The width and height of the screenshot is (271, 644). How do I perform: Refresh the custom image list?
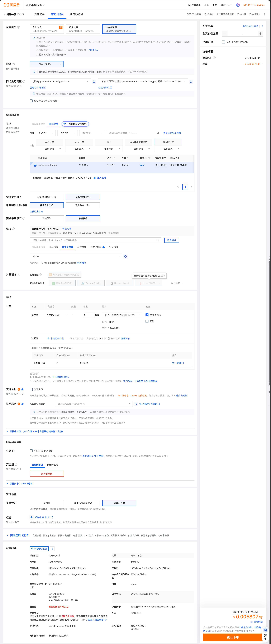125,257
